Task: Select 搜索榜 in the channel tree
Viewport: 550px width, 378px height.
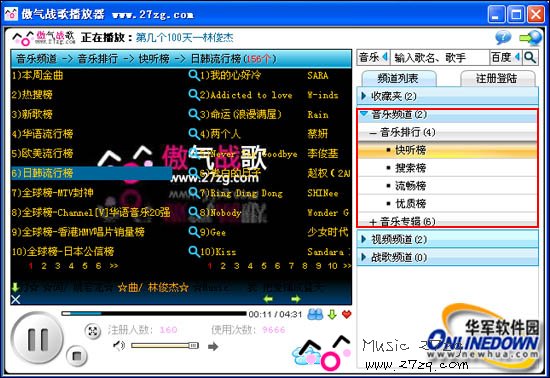Action: click(410, 168)
